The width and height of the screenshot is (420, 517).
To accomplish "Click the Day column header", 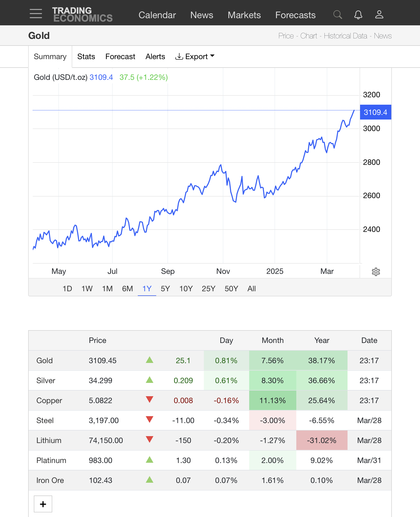I will pos(226,340).
